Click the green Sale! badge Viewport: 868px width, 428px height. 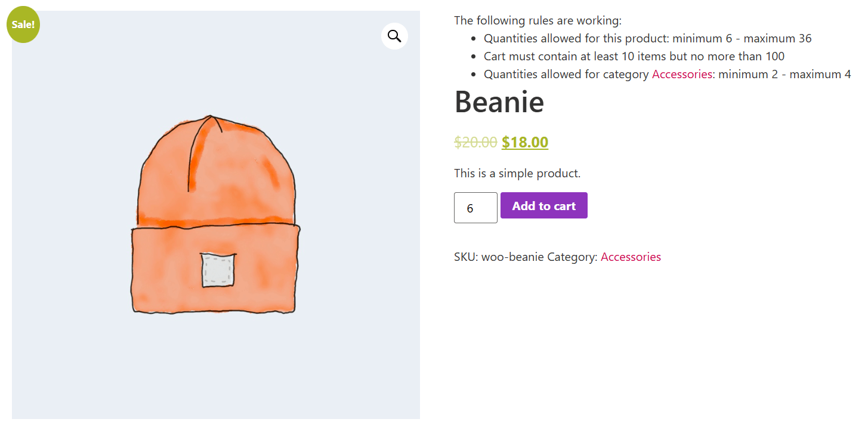coord(23,24)
